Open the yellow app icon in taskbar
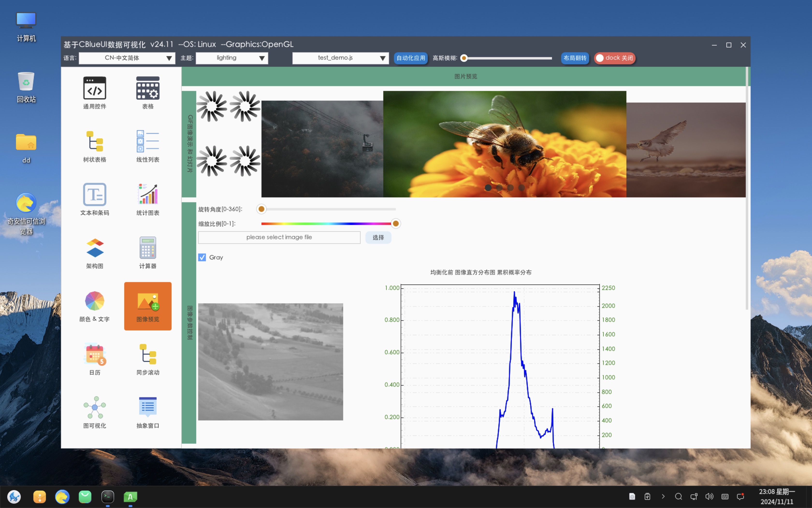812x508 pixels. [40, 497]
